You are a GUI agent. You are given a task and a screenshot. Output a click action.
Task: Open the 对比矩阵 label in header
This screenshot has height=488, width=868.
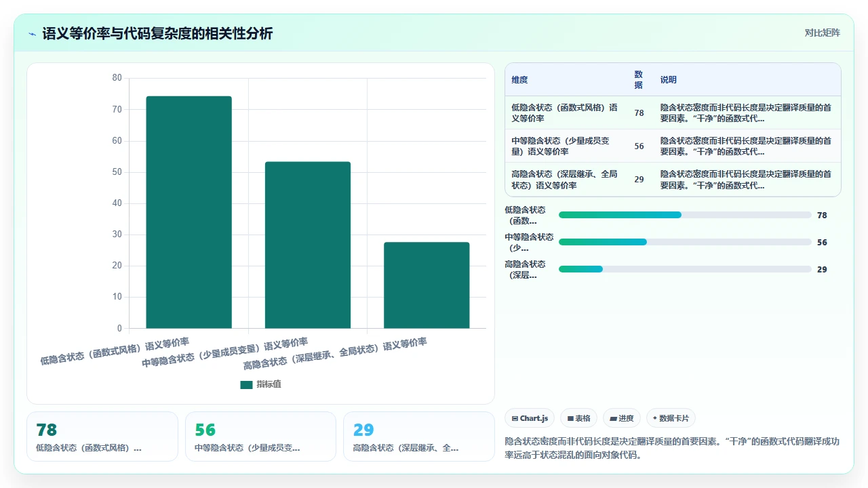click(x=822, y=33)
